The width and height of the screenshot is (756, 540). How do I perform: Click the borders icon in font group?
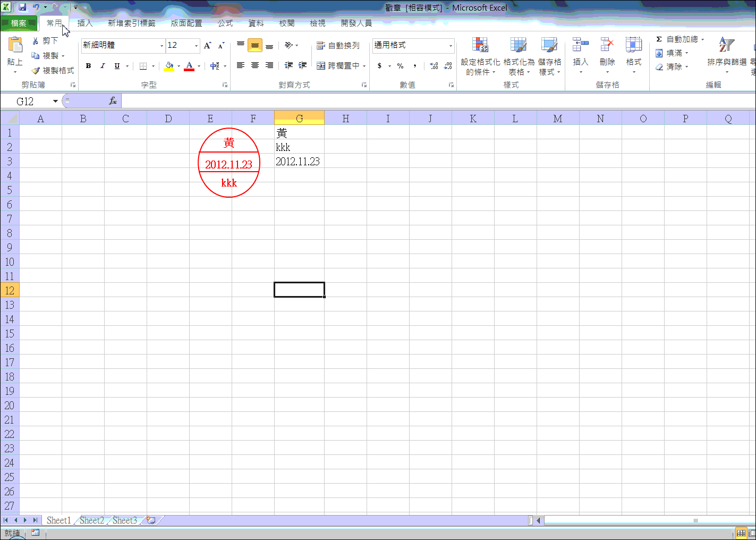pos(143,66)
